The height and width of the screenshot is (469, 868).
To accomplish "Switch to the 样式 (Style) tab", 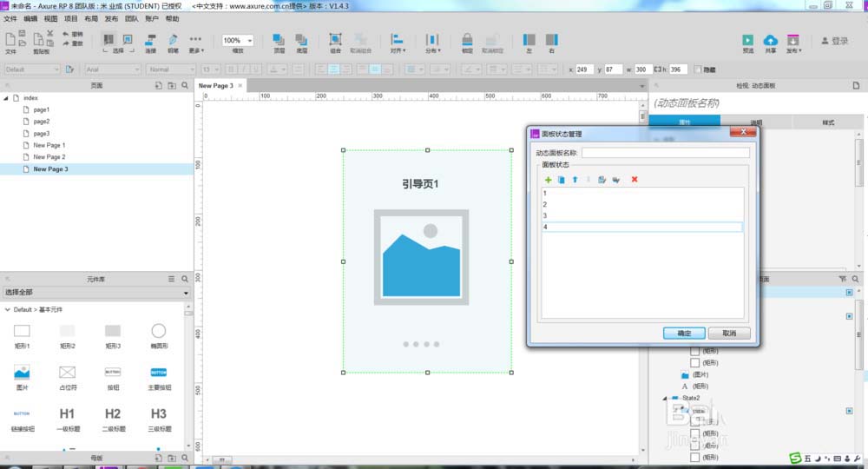I will click(828, 122).
